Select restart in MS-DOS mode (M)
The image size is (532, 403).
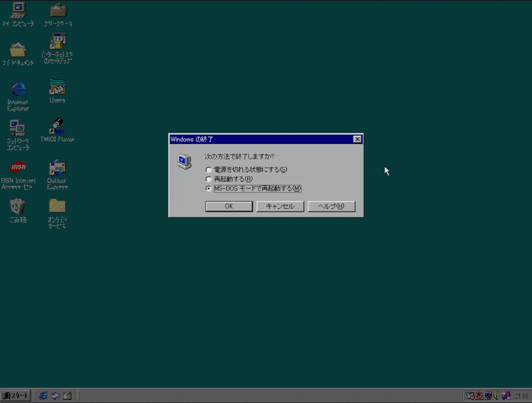253,189
